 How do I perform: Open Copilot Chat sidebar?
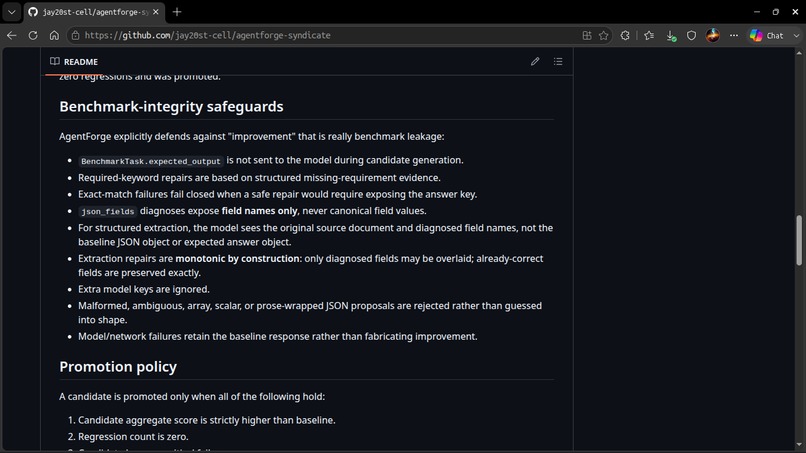coord(767,35)
